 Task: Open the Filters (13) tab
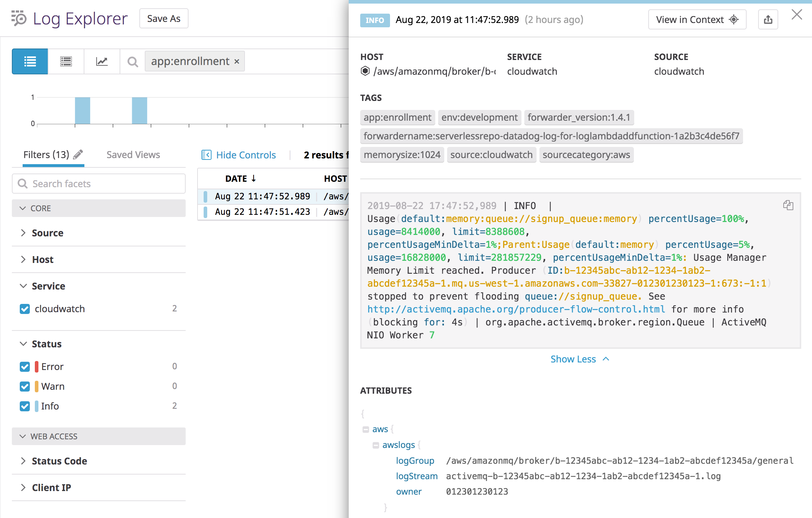pyautogui.click(x=46, y=154)
